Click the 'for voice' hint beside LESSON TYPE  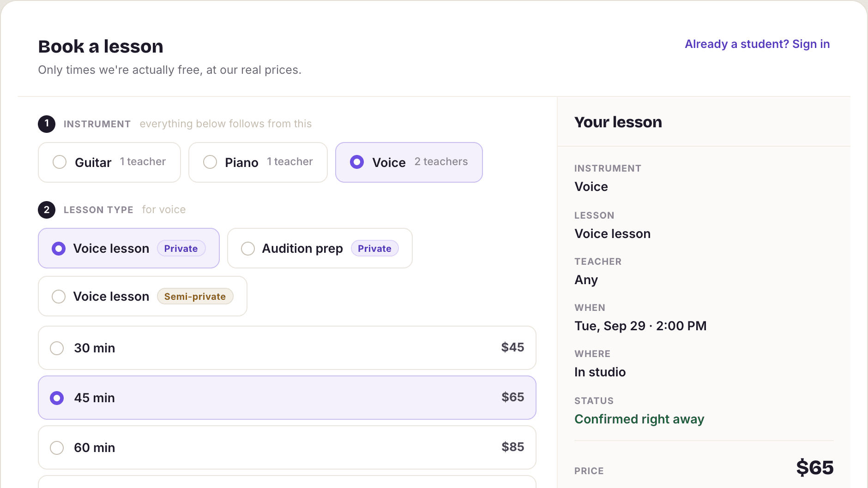(164, 209)
